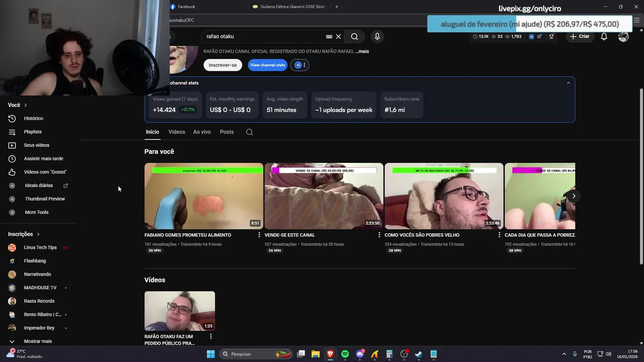Start voice search with microphone icon

pyautogui.click(x=377, y=36)
